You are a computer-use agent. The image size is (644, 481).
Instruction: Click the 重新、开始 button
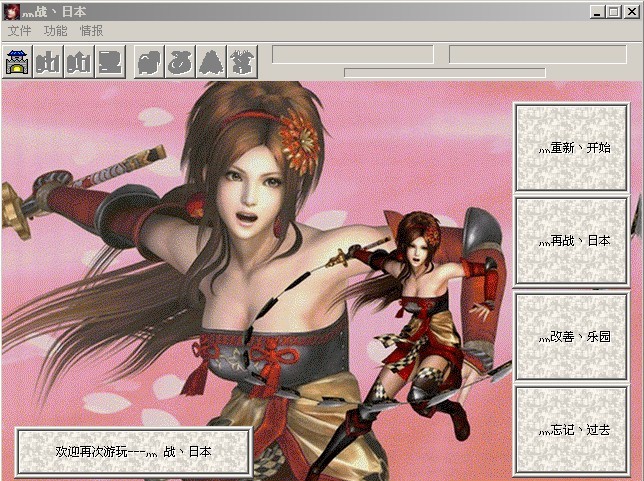(x=571, y=147)
